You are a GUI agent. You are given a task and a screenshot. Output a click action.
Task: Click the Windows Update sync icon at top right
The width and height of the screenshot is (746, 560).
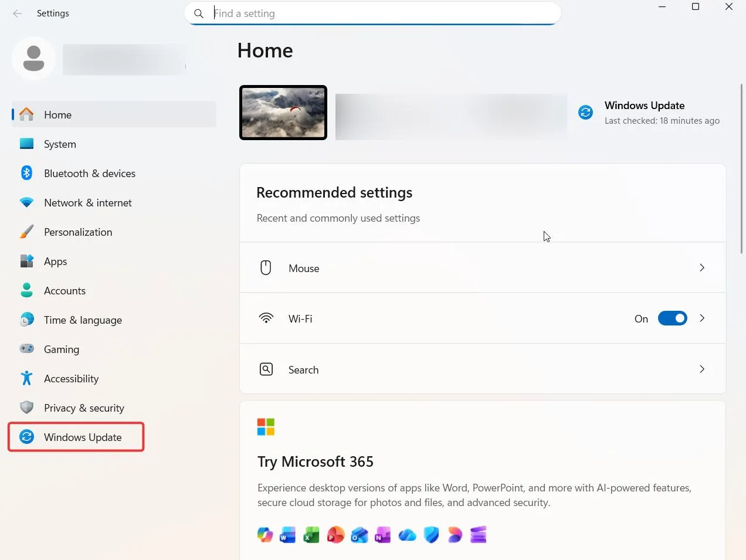[x=585, y=112]
